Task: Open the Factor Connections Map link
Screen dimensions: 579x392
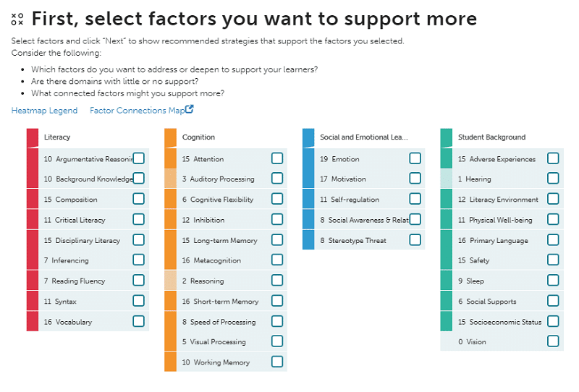Action: click(x=137, y=111)
